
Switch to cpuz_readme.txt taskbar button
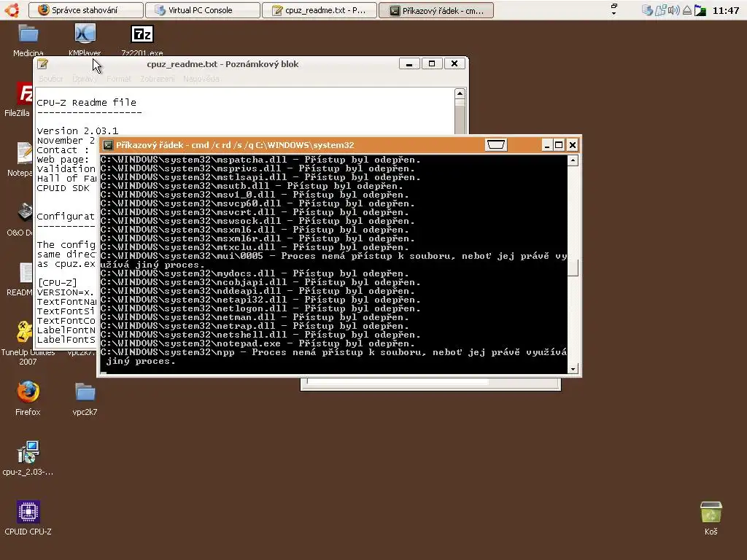tap(320, 10)
